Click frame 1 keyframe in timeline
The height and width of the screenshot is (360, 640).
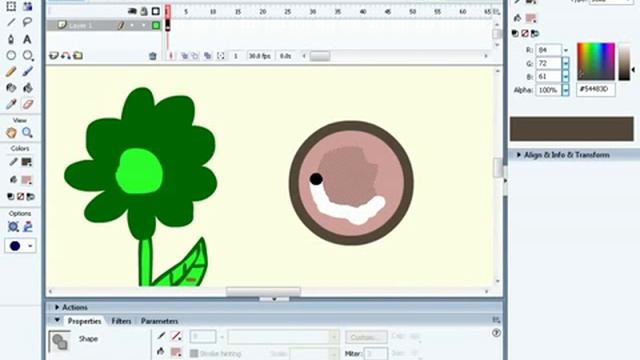167,25
